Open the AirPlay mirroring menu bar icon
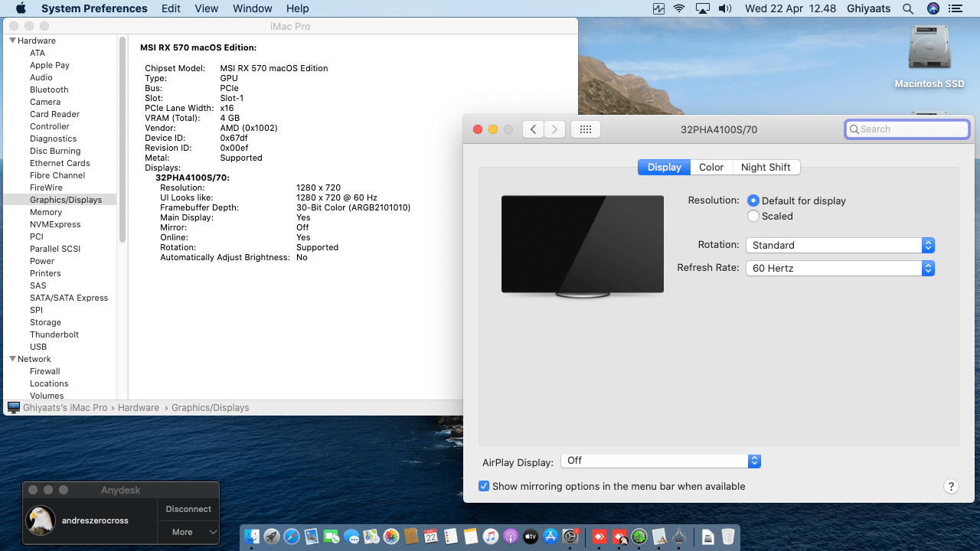980x551 pixels. 703,8
